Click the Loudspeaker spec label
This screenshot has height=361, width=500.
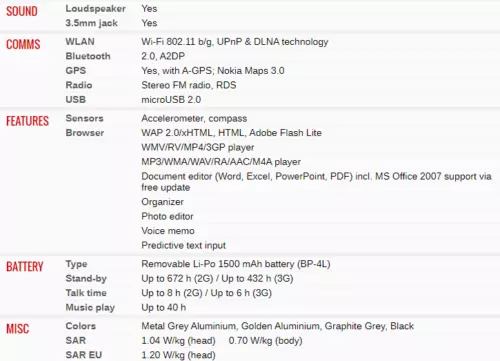pos(96,9)
